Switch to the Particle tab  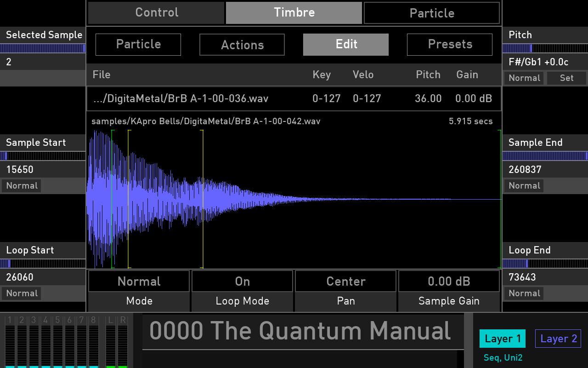pyautogui.click(x=432, y=12)
